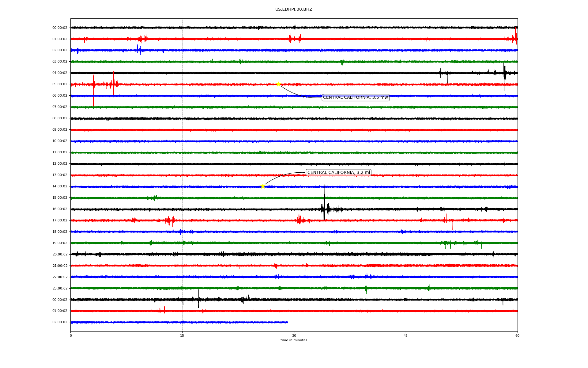Click the 02:00:02 bottom row label
This screenshot has height=368, width=588.
[x=60, y=322]
